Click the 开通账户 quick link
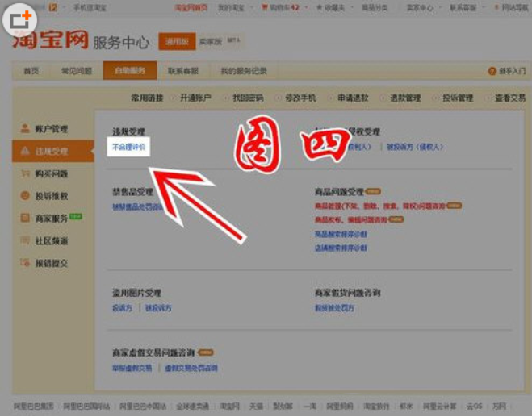 click(195, 98)
